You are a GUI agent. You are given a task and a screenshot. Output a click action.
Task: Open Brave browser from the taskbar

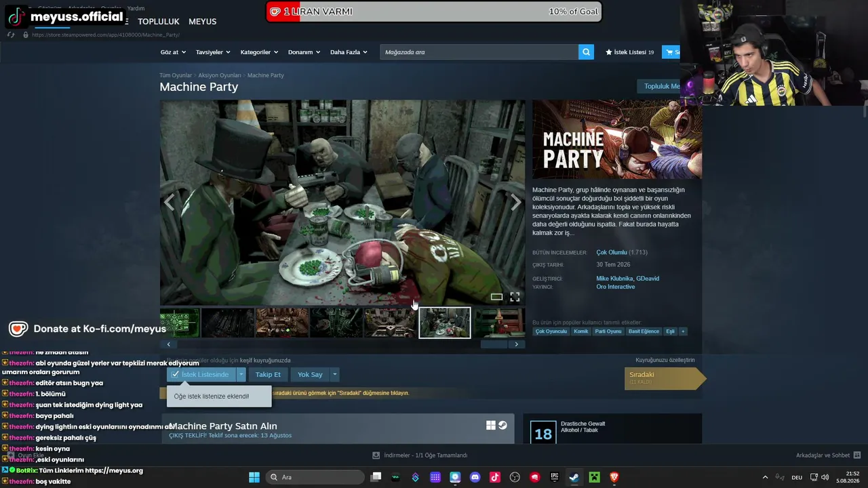[614, 477]
